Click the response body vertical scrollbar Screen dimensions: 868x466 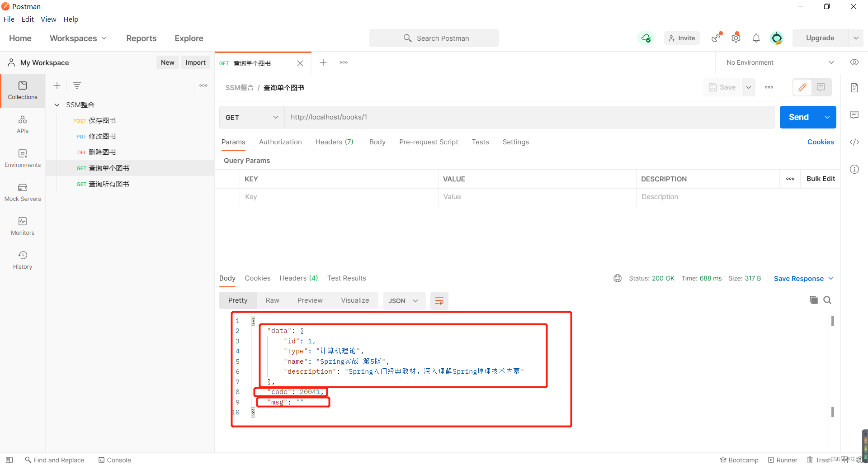click(x=832, y=366)
